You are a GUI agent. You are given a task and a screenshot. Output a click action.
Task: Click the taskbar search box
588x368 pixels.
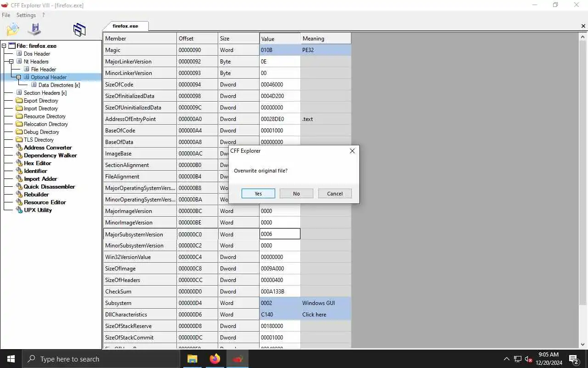(101, 359)
